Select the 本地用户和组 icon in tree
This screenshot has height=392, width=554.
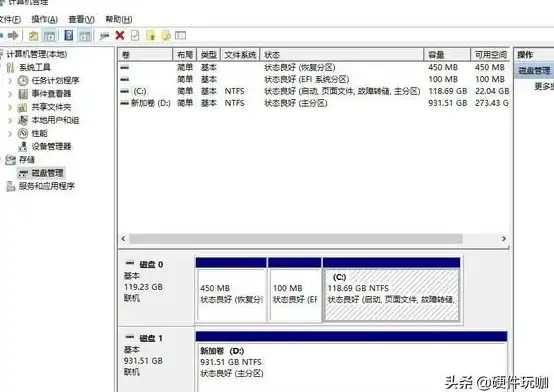tap(23, 120)
